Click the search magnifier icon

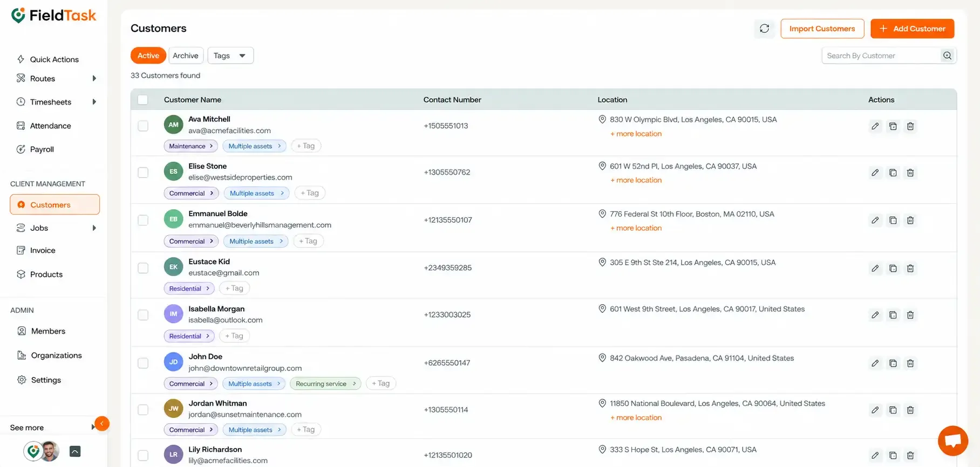(947, 56)
